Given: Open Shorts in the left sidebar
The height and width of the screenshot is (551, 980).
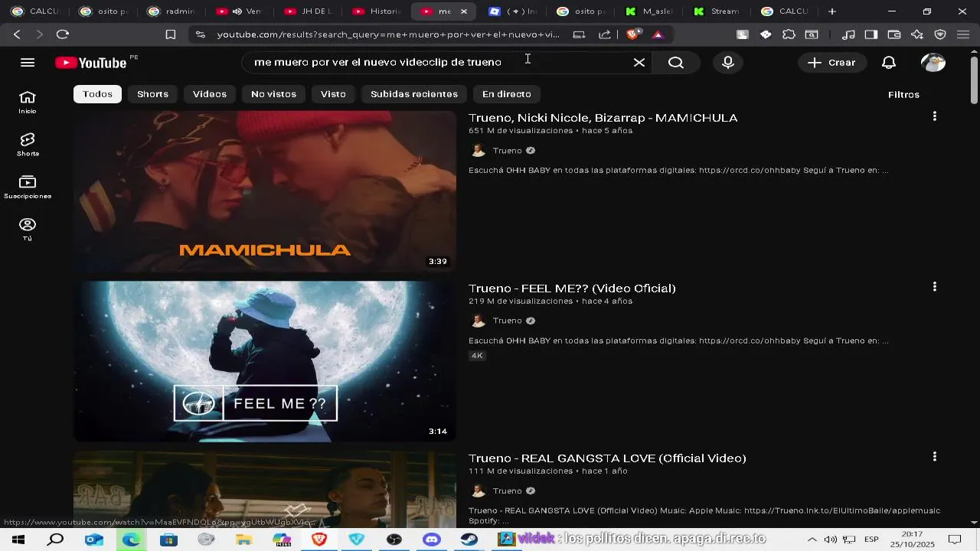Looking at the screenshot, I should [28, 144].
